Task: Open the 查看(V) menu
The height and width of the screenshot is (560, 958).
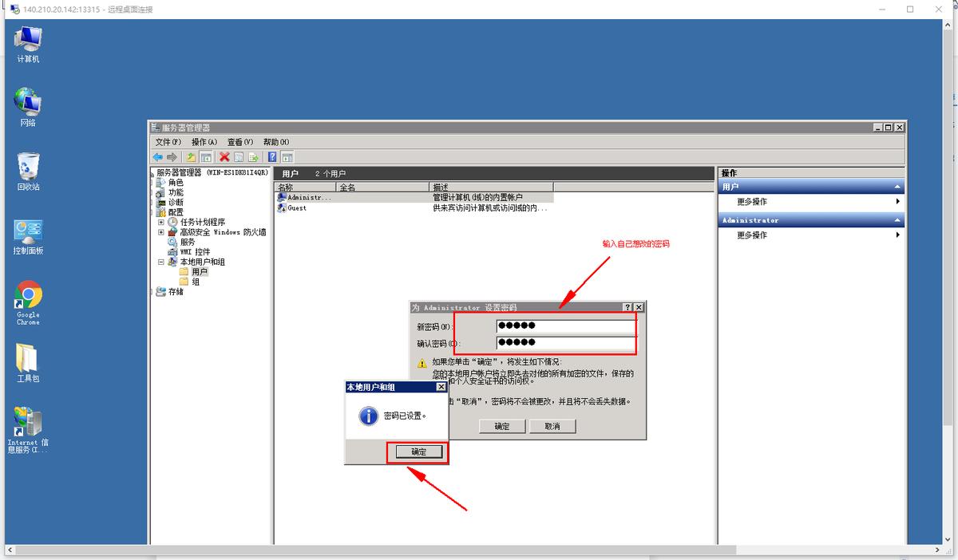Action: click(240, 142)
